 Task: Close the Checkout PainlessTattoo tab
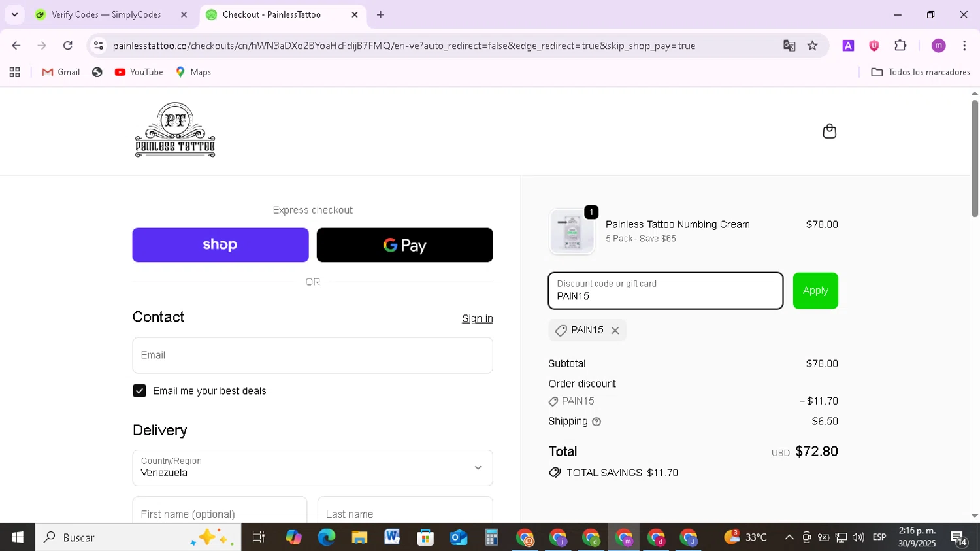point(355,14)
